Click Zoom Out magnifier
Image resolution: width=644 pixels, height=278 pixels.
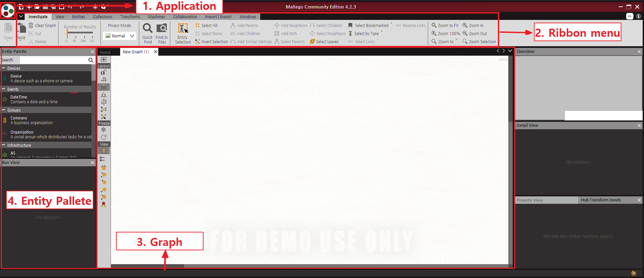click(465, 33)
